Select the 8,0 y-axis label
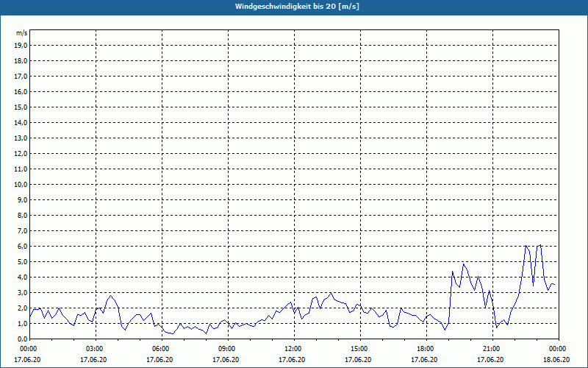 point(23,216)
